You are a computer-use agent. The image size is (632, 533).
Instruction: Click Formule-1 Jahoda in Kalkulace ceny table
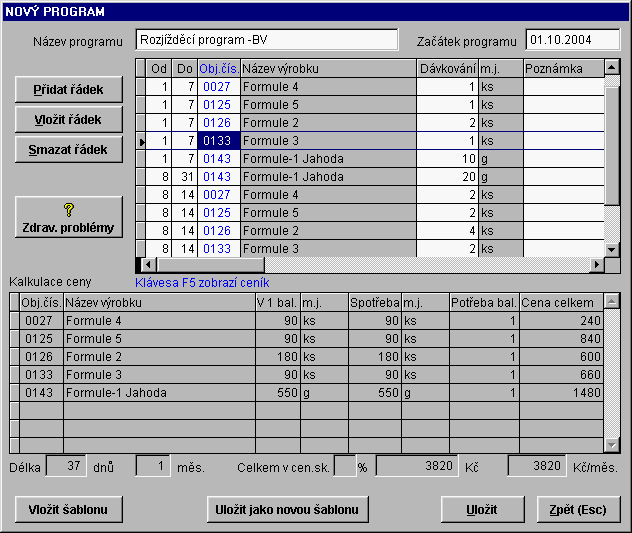(x=159, y=393)
